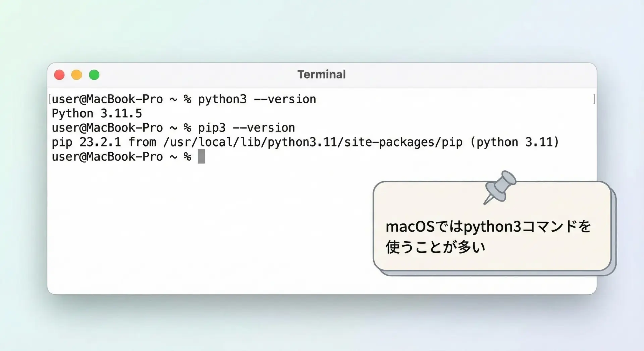The width and height of the screenshot is (644, 351).
Task: Click the blinking cursor block at prompt
Action: 201,157
